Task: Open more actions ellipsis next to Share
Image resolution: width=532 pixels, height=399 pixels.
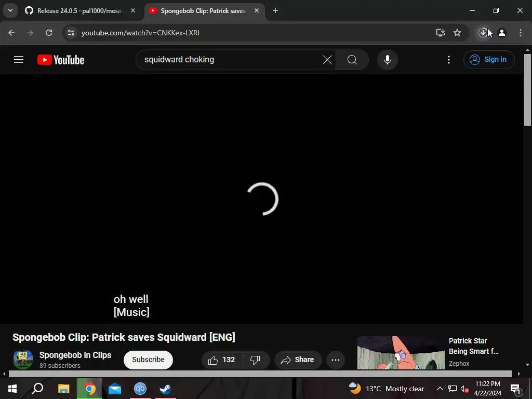Action: 336,360
